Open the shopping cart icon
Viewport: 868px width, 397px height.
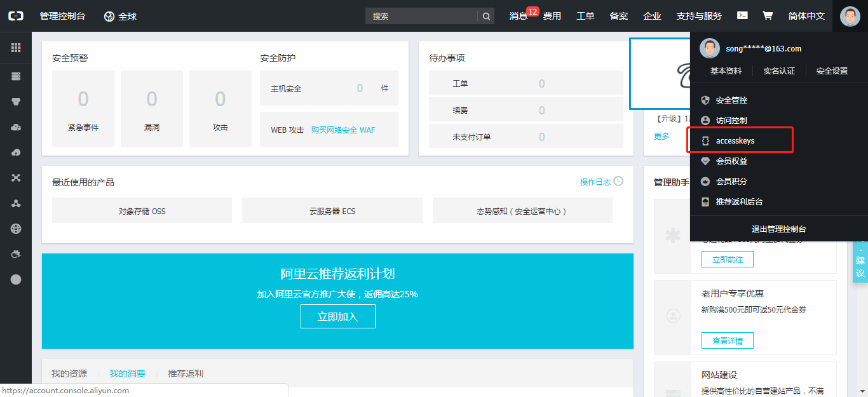coord(768,15)
